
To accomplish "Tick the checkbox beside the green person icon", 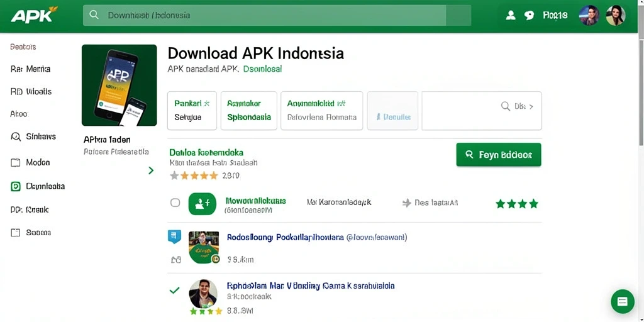I will click(175, 203).
